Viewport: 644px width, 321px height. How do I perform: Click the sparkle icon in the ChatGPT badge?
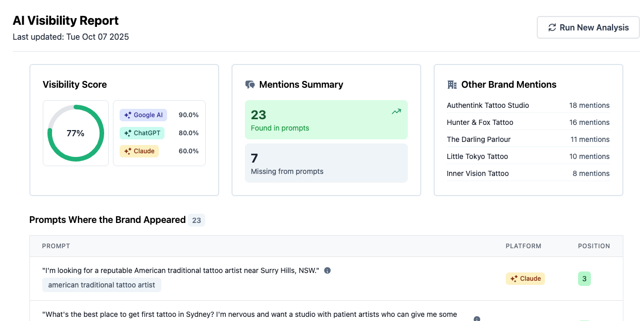pyautogui.click(x=127, y=133)
